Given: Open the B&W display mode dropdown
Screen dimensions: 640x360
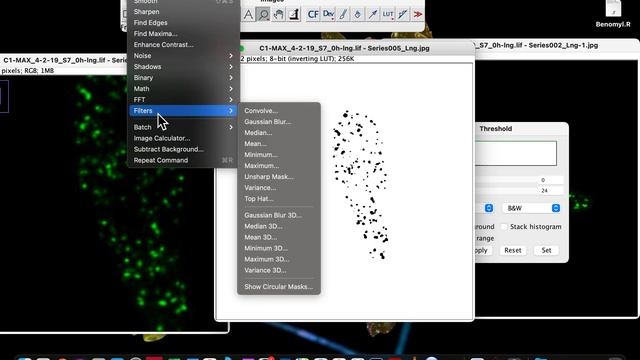Looking at the screenshot, I should click(x=531, y=208).
